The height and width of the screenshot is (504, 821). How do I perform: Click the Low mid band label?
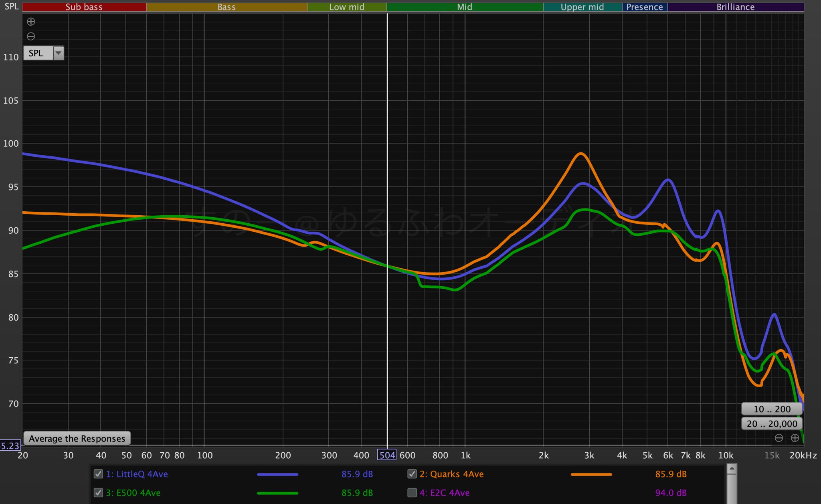coord(347,7)
